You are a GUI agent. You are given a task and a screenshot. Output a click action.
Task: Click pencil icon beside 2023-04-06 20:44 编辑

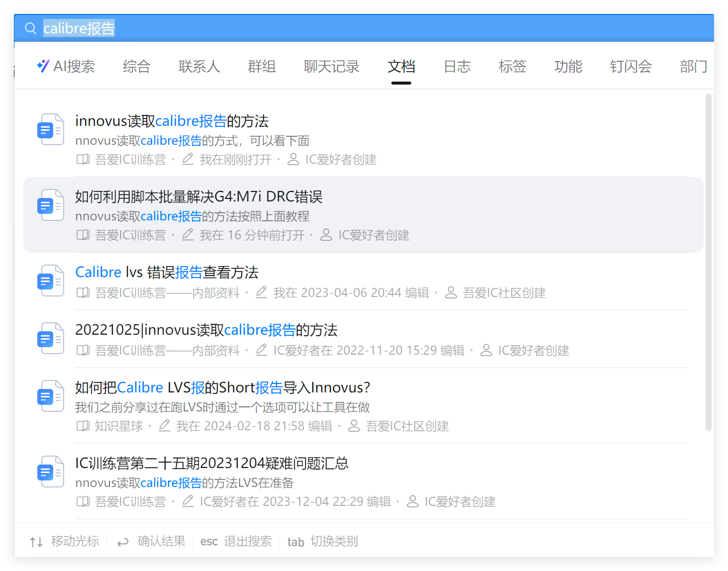coord(262,292)
